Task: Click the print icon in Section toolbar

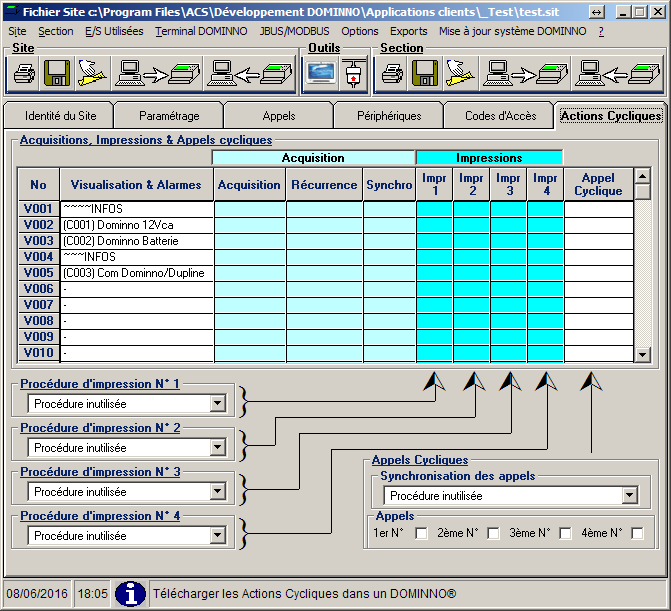Action: point(392,73)
